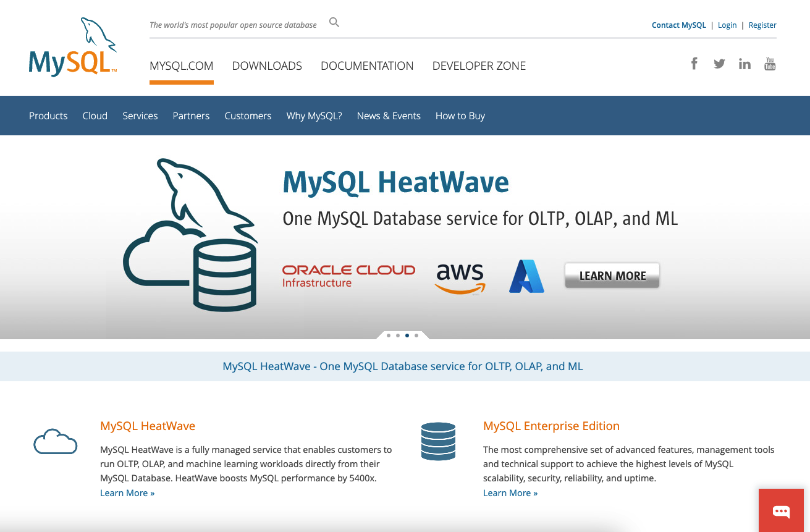Viewport: 810px width, 532px height.
Task: Open the Partners menu item
Action: (191, 116)
